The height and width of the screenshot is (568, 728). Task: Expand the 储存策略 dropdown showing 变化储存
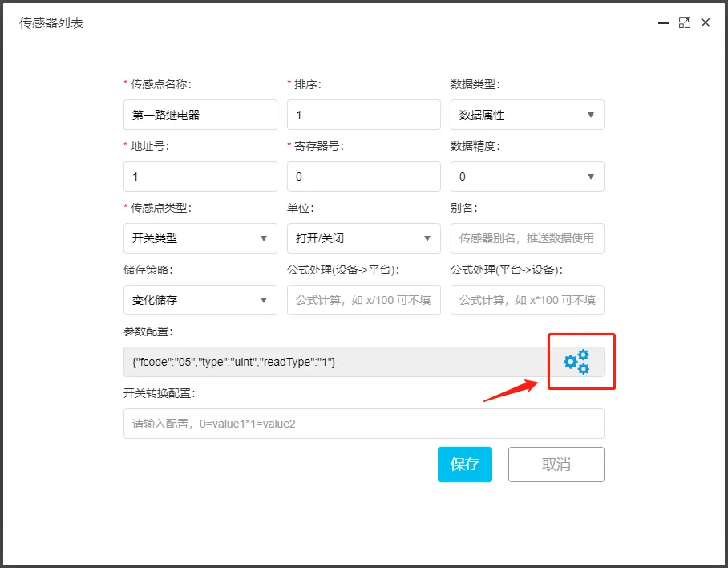pos(200,300)
